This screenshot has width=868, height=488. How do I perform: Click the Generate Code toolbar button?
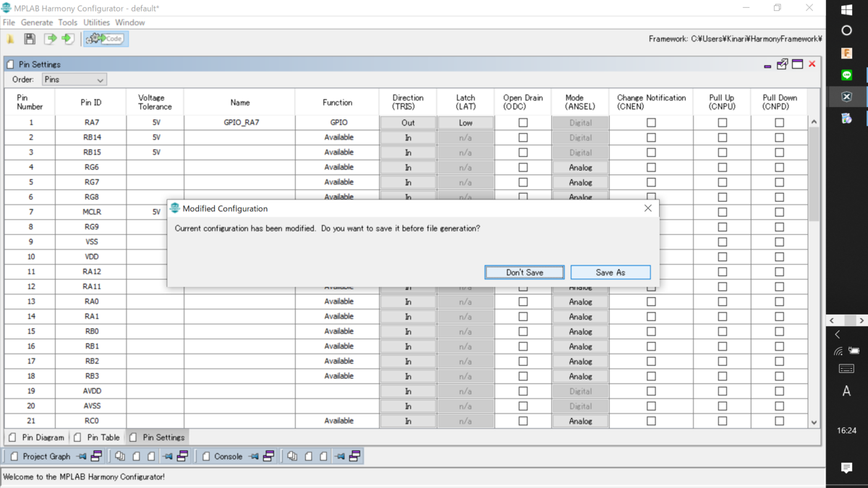(106, 39)
